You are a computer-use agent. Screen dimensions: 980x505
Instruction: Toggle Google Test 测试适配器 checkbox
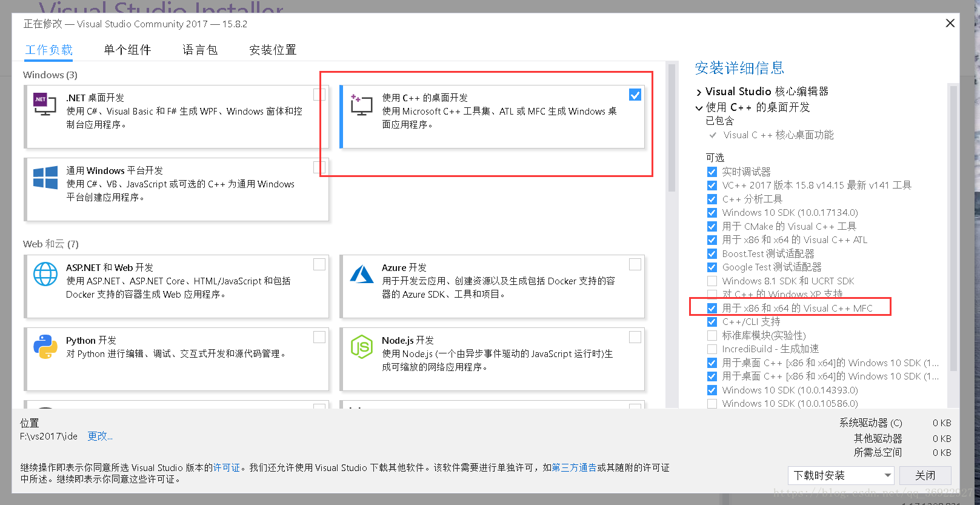pyautogui.click(x=712, y=267)
